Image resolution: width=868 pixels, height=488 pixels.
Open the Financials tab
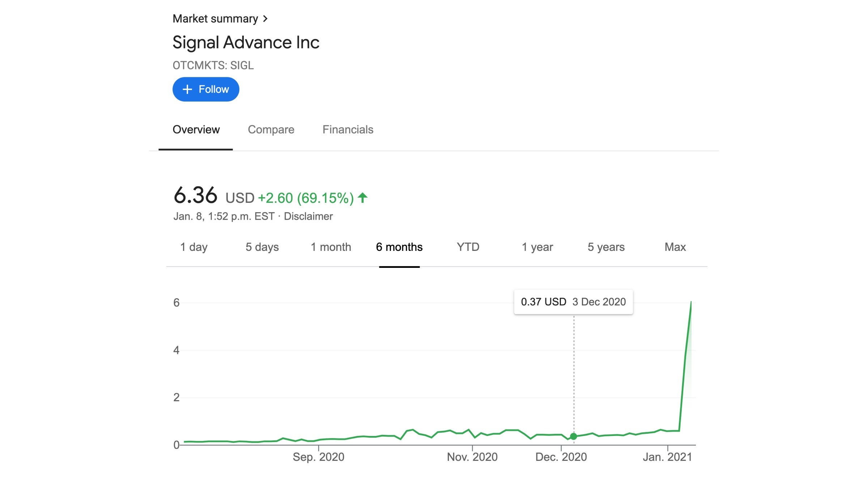[x=348, y=129]
